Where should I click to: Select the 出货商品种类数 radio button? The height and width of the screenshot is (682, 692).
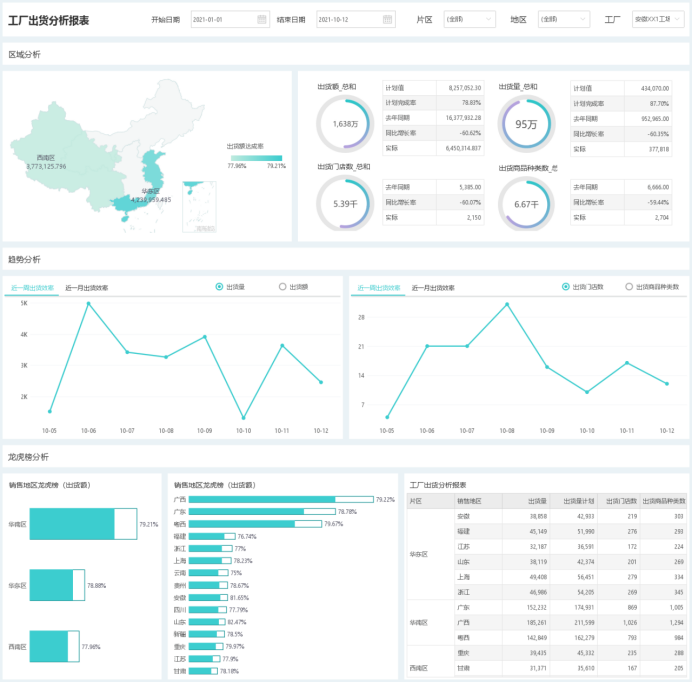click(x=629, y=287)
